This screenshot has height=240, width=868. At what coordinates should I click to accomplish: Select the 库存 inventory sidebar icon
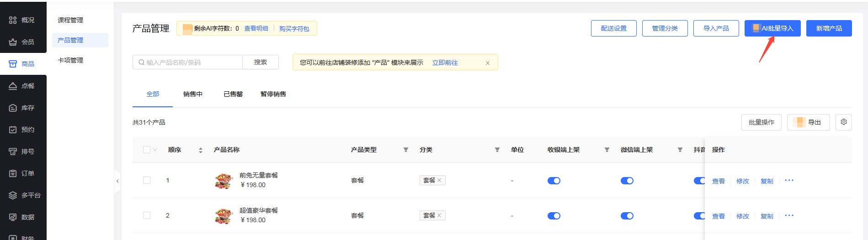click(13, 108)
